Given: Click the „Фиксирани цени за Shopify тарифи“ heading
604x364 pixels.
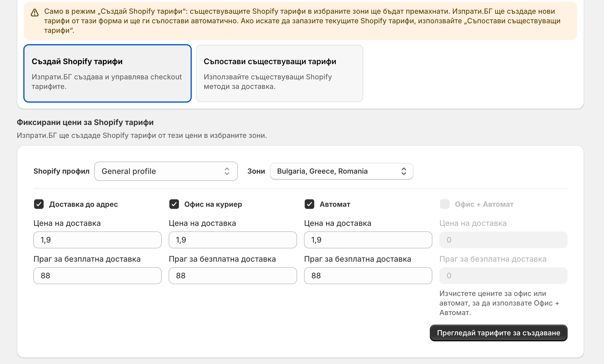Looking at the screenshot, I should click(x=85, y=122).
